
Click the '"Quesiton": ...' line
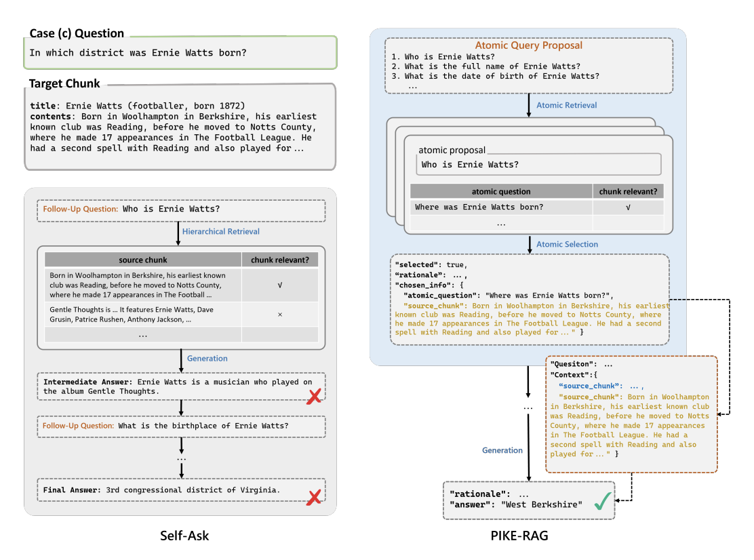click(x=581, y=364)
